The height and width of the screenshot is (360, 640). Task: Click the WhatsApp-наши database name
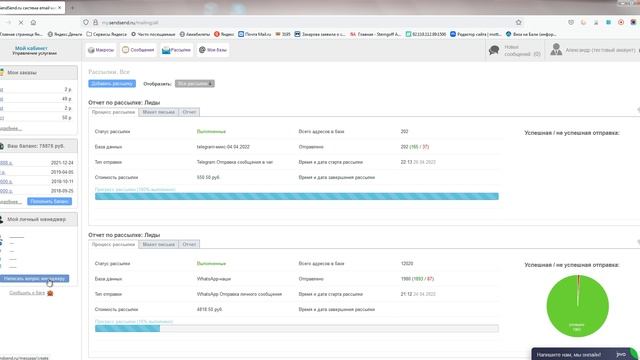click(213, 279)
